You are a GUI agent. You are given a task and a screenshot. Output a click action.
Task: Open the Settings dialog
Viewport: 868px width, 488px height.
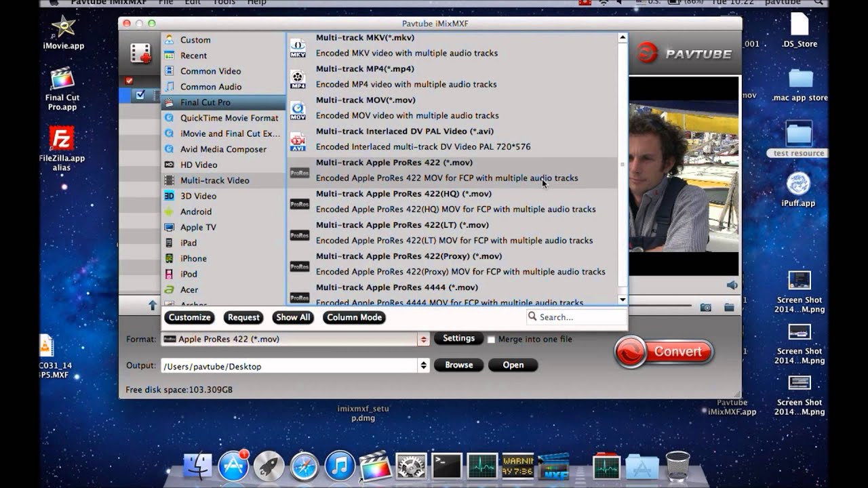(x=458, y=338)
